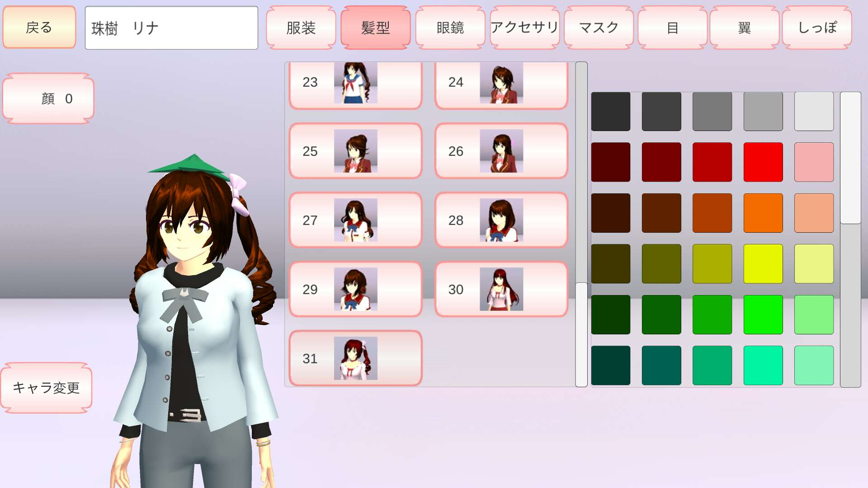868x488 pixels.
Task: Pick hairstyle 30 with long hair
Action: (x=501, y=289)
